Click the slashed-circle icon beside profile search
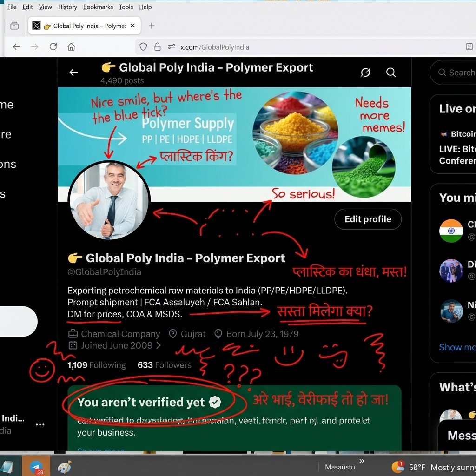476x476 pixels. click(x=365, y=72)
